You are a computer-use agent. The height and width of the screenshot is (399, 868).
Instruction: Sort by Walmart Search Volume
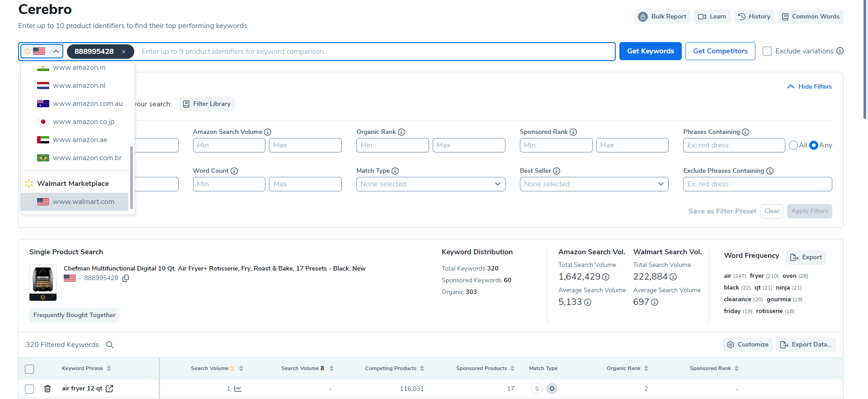(x=241, y=369)
